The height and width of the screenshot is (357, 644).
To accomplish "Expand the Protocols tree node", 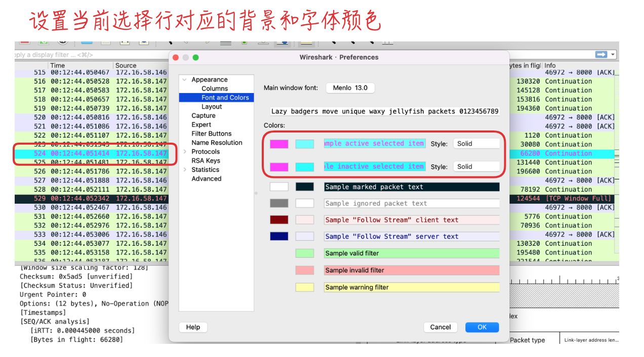I will click(185, 152).
